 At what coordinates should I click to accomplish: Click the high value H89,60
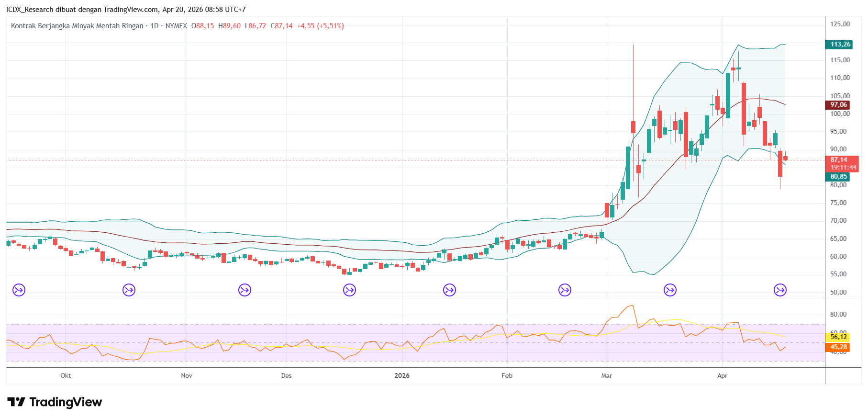229,26
